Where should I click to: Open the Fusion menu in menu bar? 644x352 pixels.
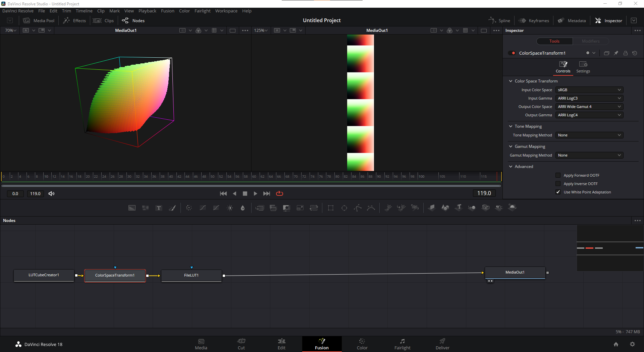pos(167,11)
